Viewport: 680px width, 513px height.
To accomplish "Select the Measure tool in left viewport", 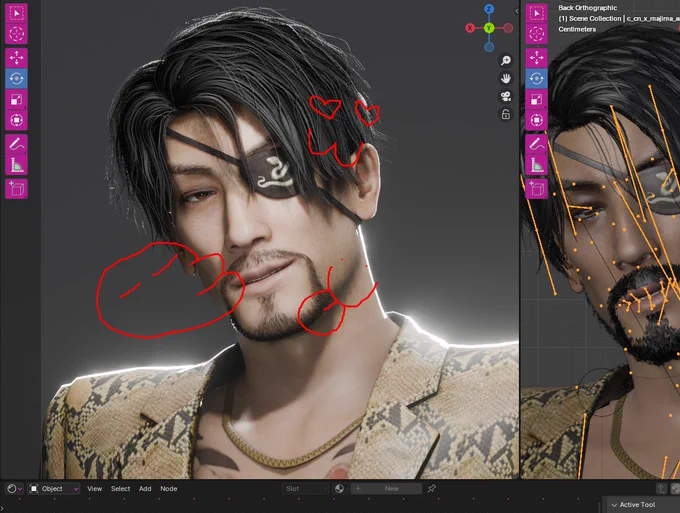I will click(16, 165).
